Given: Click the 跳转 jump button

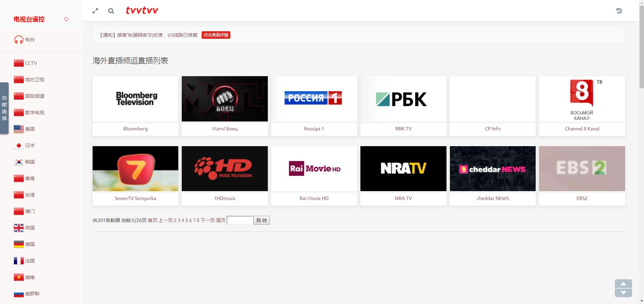Looking at the screenshot, I should pyautogui.click(x=262, y=220).
